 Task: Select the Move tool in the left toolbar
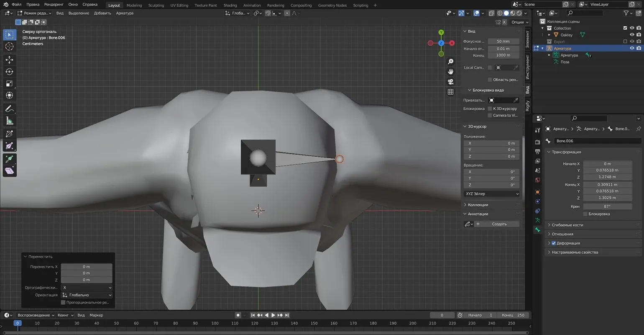coord(9,60)
